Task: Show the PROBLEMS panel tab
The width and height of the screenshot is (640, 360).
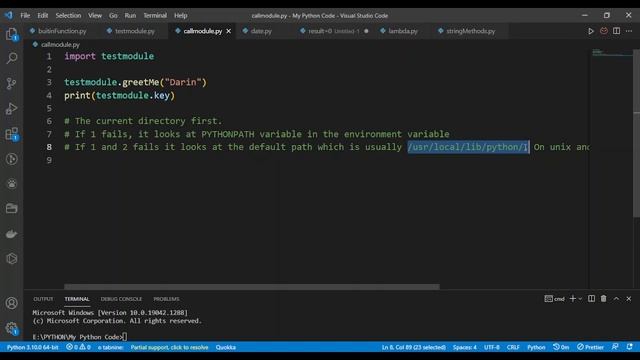Action: click(166, 299)
